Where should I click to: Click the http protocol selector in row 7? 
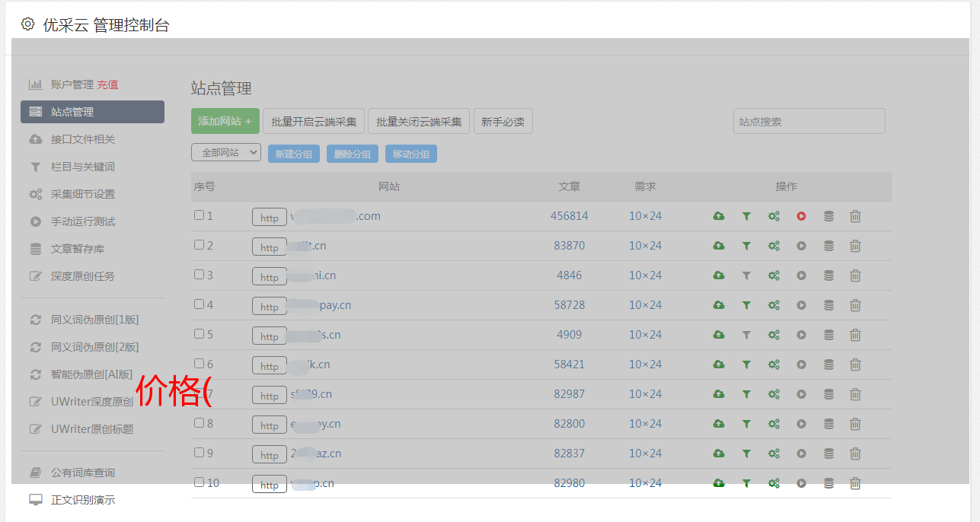pyautogui.click(x=270, y=396)
